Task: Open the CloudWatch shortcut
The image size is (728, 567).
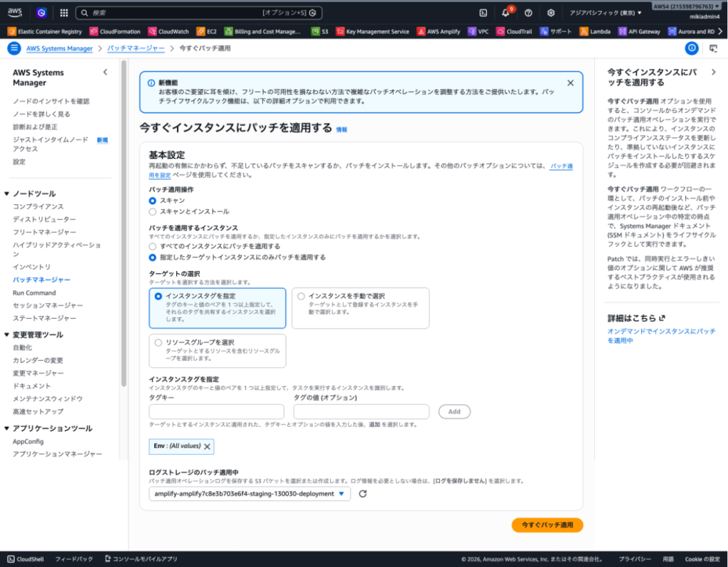Action: [168, 31]
